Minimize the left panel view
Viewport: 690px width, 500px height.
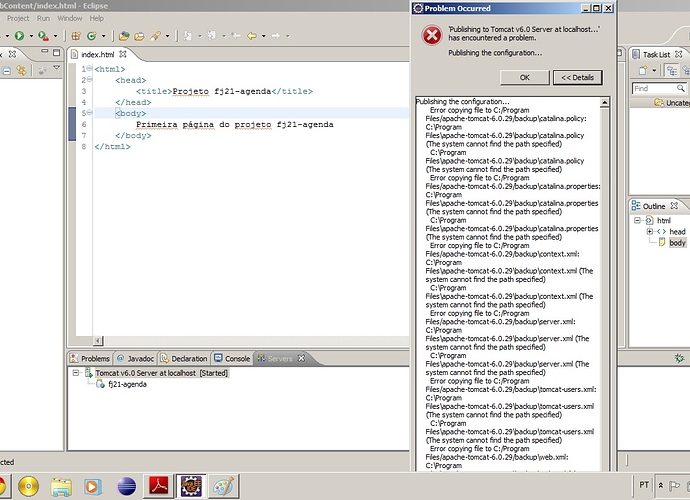click(44, 52)
